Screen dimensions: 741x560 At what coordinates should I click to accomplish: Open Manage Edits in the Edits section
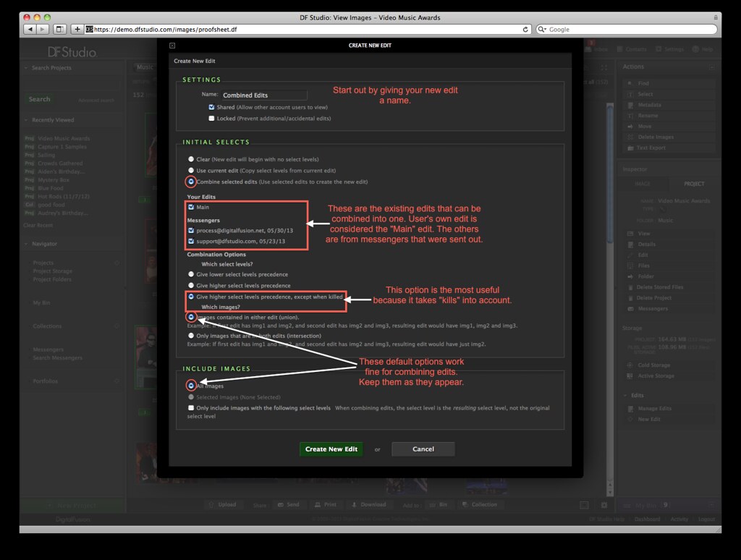(x=654, y=408)
